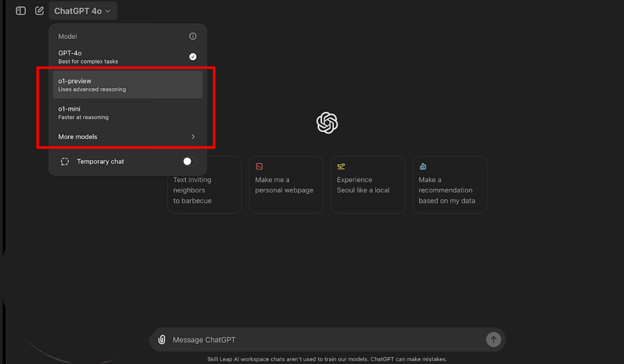Viewport: 624px width, 364px height.
Task: Click the workspace chats disclaimer text
Action: tap(327, 359)
